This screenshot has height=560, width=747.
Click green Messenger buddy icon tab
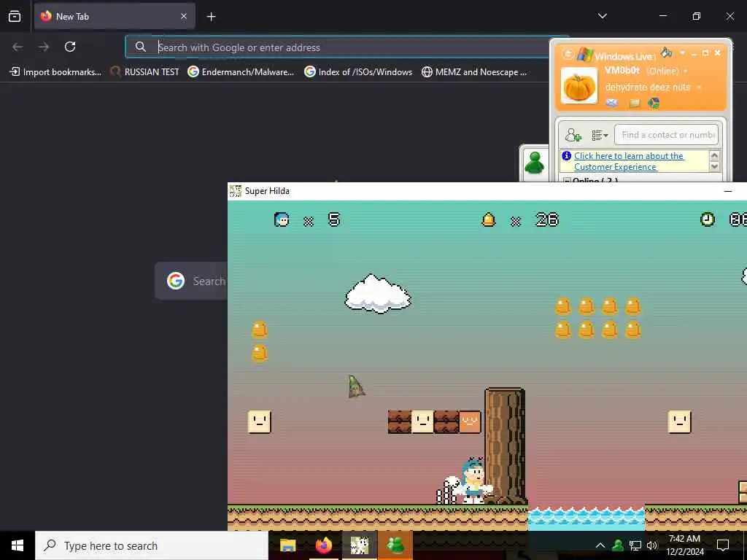coord(534,163)
